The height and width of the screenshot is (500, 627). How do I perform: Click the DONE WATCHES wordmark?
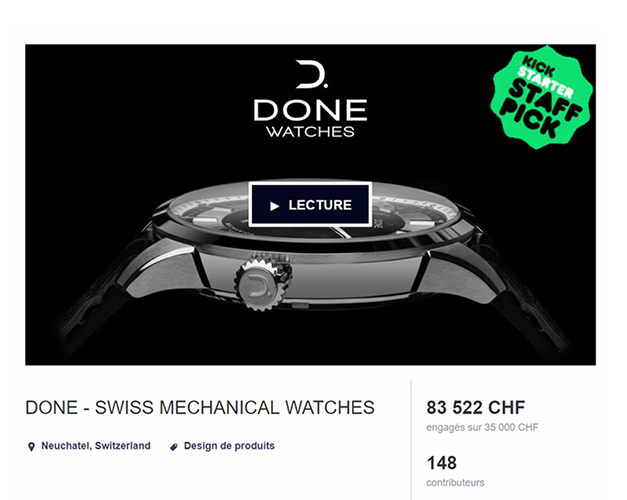coord(310,118)
